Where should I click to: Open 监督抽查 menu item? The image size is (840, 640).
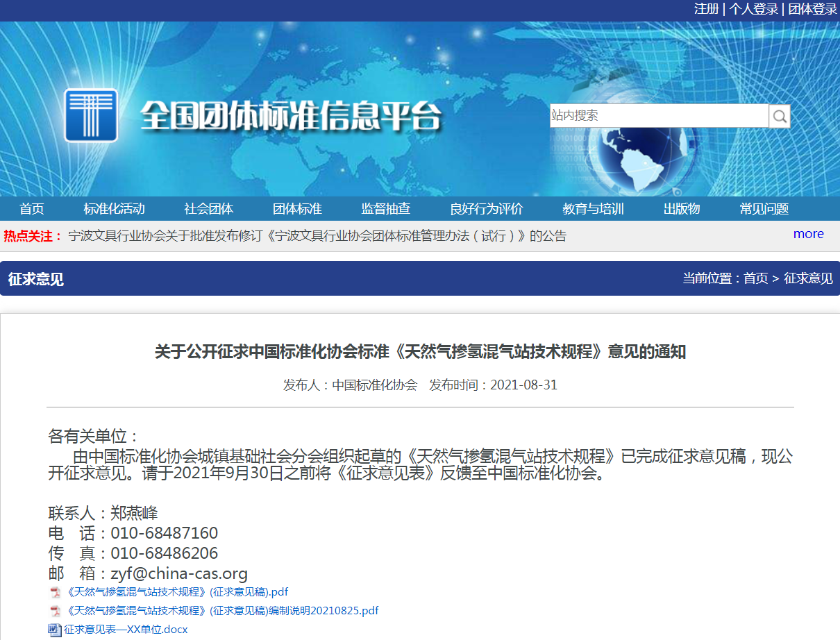tap(386, 209)
